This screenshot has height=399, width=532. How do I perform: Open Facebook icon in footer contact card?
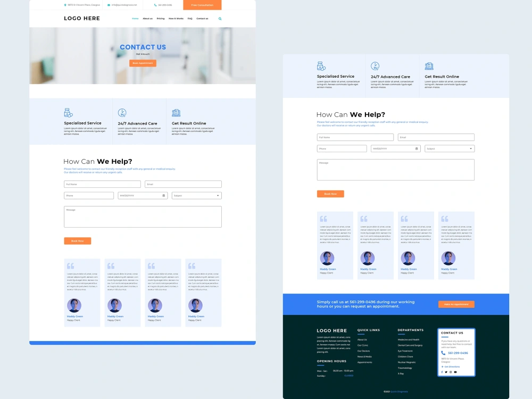coord(442,372)
